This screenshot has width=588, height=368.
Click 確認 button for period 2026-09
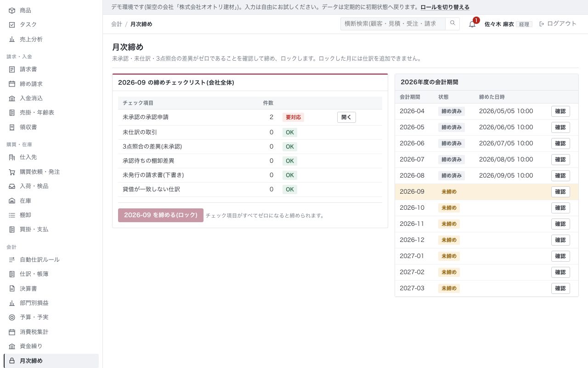coord(560,192)
